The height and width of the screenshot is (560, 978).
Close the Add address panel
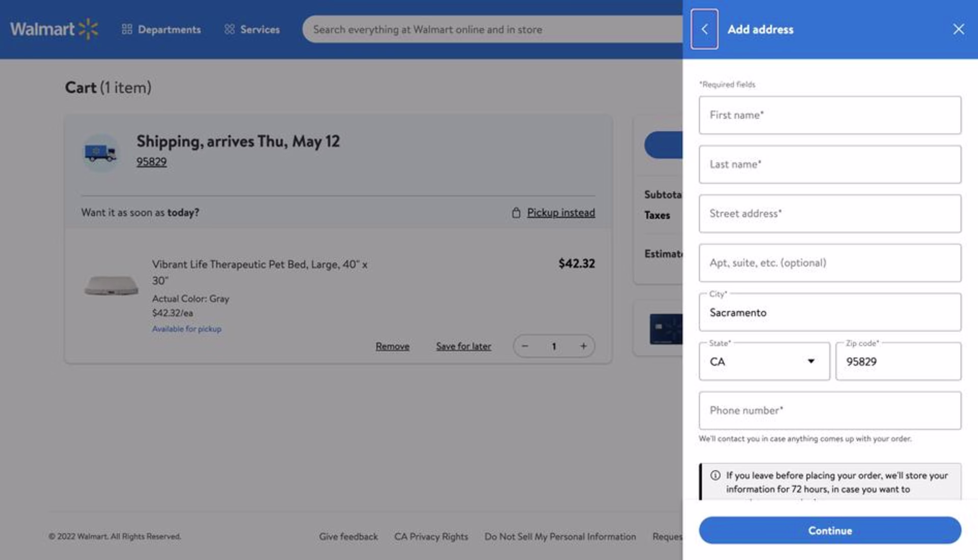coord(958,29)
